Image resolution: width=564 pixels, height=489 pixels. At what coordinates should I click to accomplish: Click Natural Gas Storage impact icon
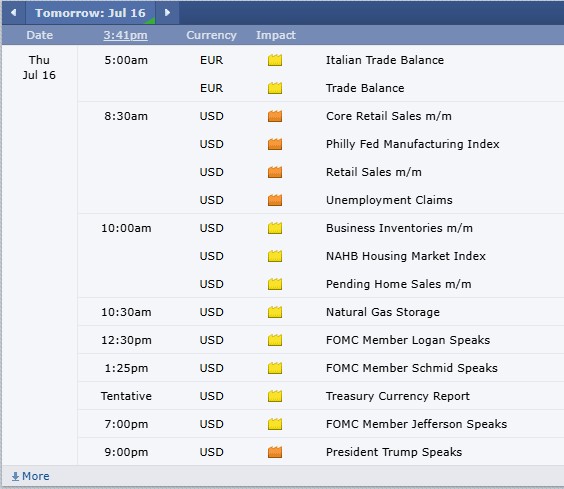click(x=275, y=312)
